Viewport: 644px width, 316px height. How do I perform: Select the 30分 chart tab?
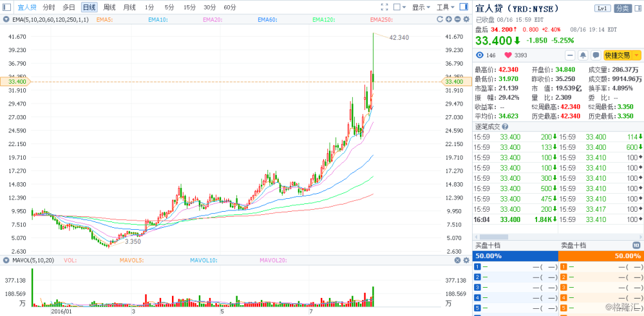209,7
